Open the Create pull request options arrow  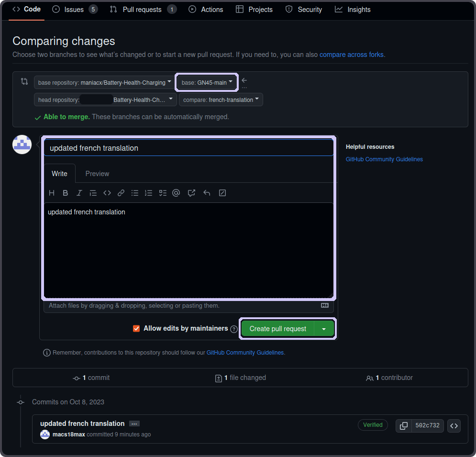[x=324, y=329]
